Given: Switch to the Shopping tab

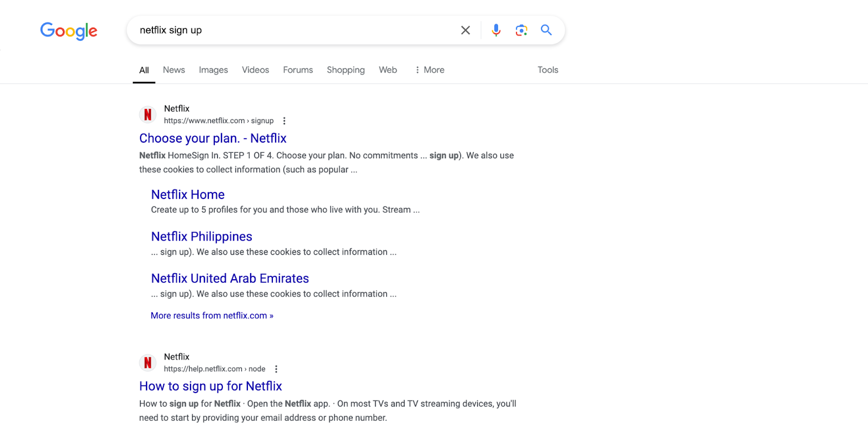Looking at the screenshot, I should point(346,70).
